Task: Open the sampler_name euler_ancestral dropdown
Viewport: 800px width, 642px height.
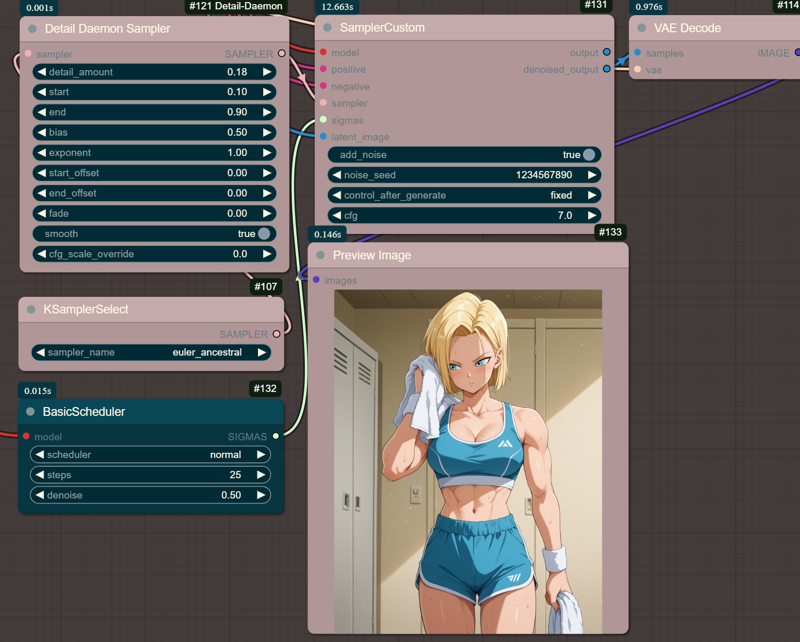Action: pos(150,353)
